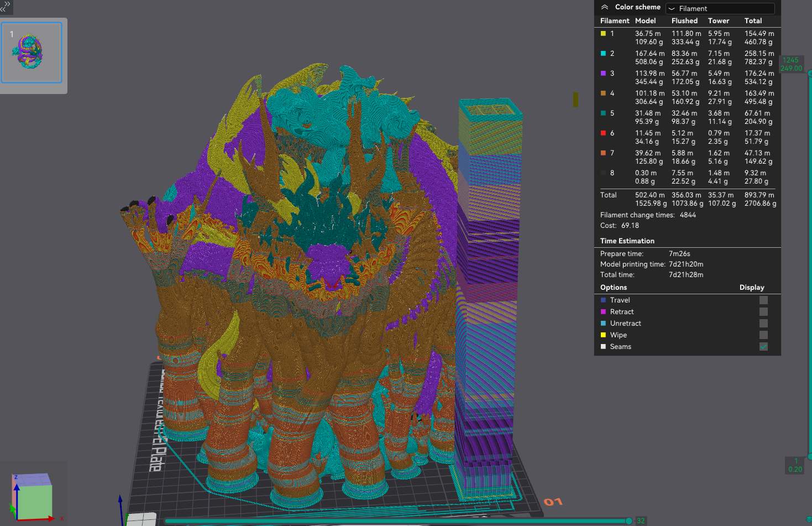Click the Flushed column header
This screenshot has width=812, height=526.
[684, 21]
